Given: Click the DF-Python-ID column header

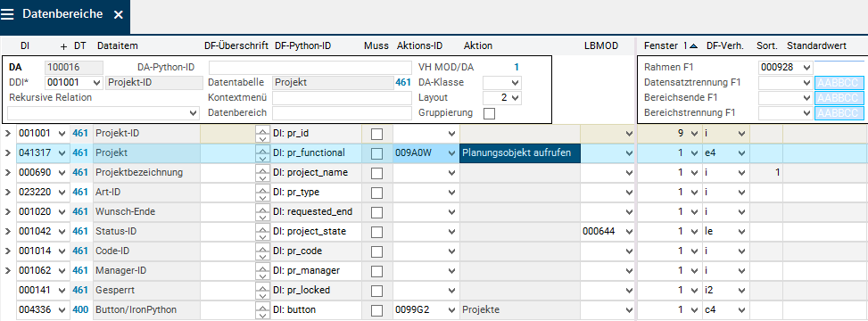Looking at the screenshot, I should click(302, 46).
